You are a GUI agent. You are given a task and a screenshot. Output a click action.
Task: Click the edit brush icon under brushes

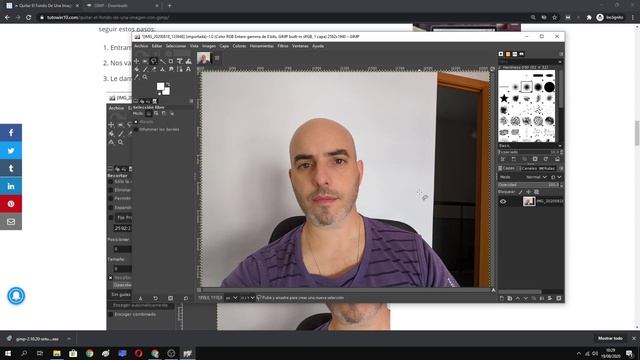coord(502,159)
